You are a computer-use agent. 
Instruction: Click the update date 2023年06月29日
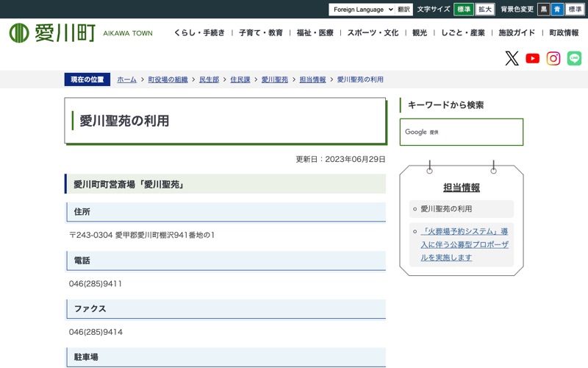[355, 159]
